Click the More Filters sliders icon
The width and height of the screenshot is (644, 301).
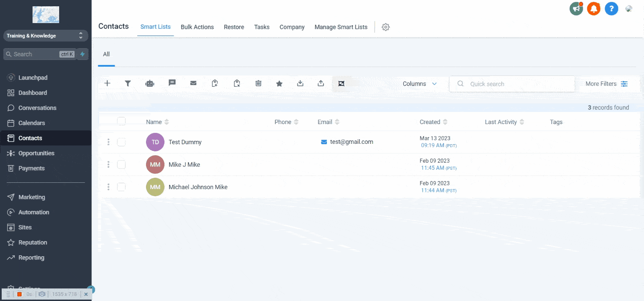pyautogui.click(x=625, y=84)
